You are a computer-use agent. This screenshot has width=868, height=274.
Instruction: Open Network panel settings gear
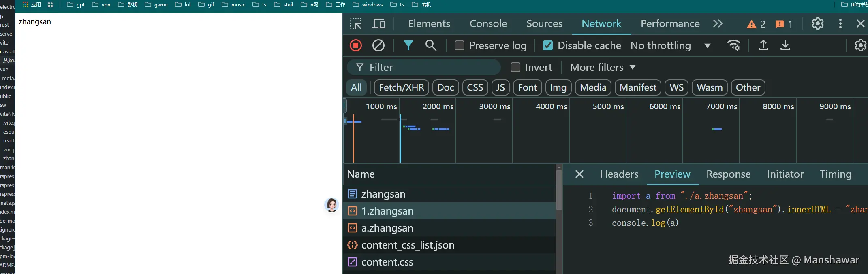pos(861,45)
